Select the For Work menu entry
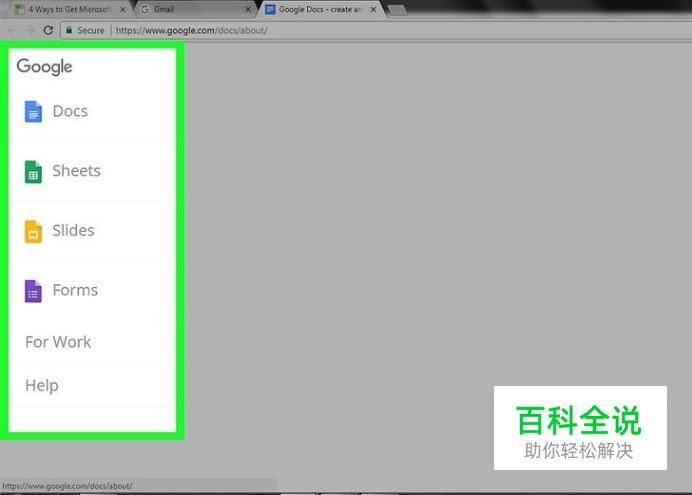 93,342
